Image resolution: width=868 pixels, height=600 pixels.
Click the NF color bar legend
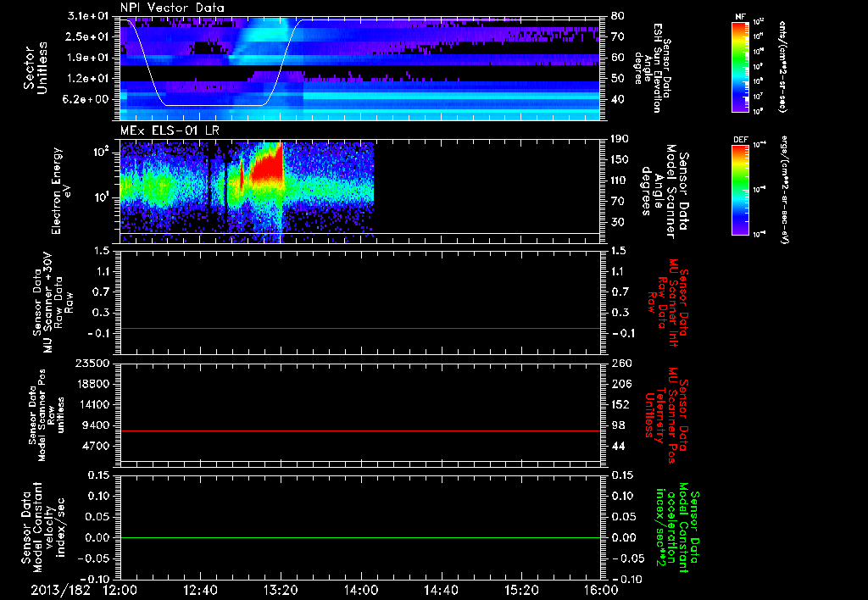click(x=741, y=66)
